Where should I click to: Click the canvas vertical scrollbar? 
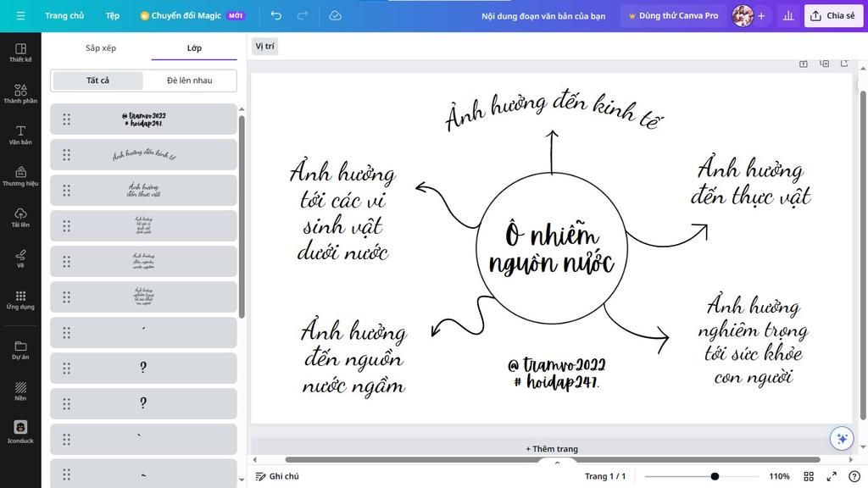pos(862,254)
